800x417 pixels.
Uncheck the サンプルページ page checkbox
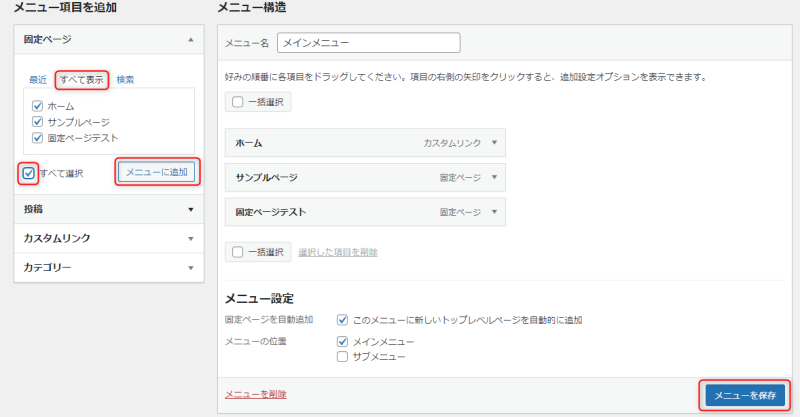(38, 122)
